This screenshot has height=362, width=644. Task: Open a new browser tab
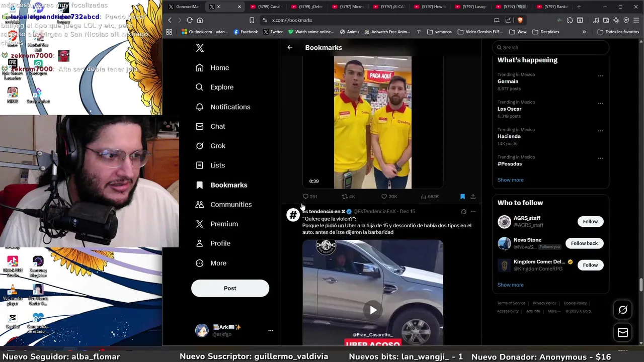pyautogui.click(x=579, y=7)
